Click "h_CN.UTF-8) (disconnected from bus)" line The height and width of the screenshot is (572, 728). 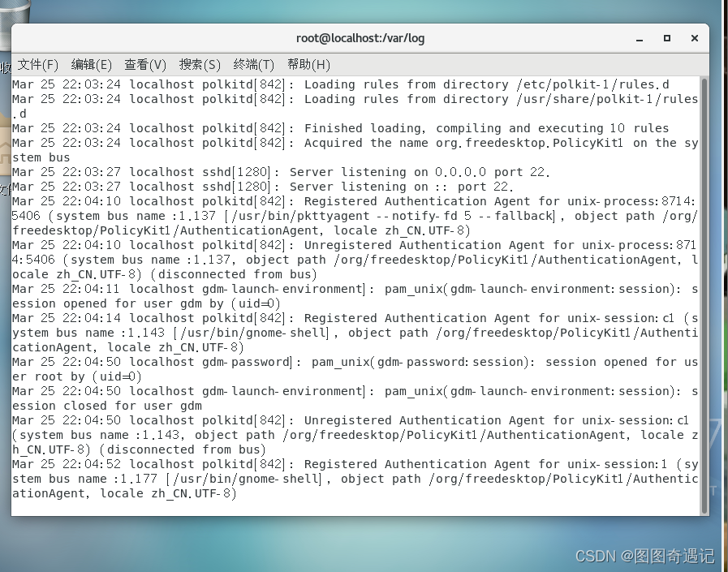(x=139, y=450)
